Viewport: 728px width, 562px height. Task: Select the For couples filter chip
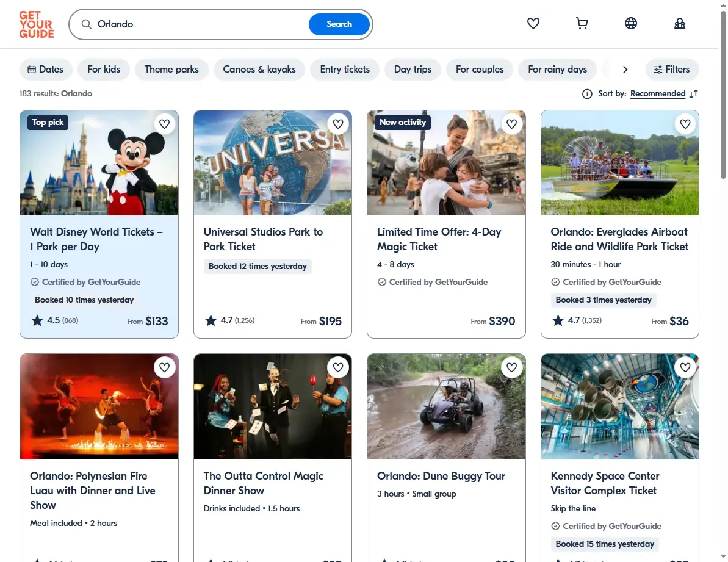click(x=480, y=70)
